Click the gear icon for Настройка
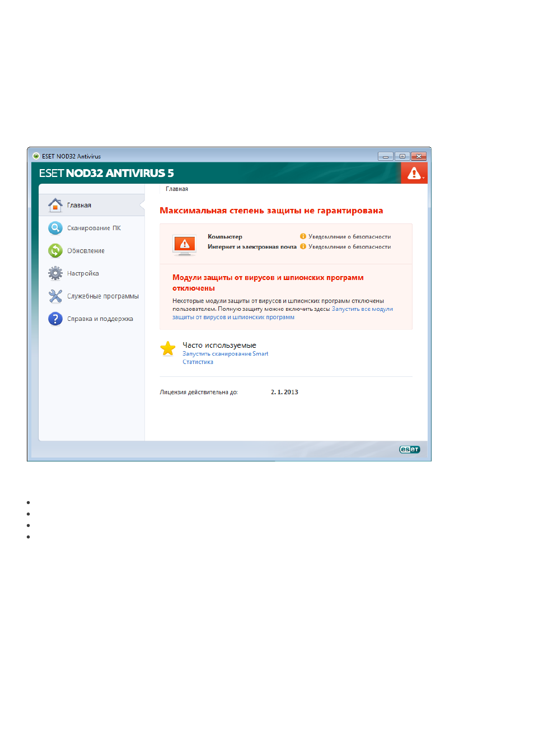The height and width of the screenshot is (756, 534). tap(55, 273)
